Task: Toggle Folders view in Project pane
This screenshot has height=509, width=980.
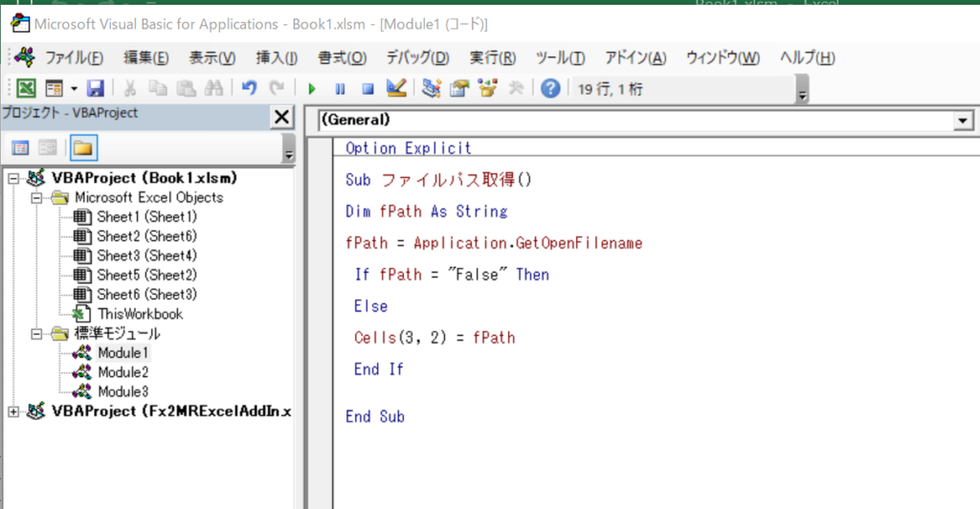Action: (83, 148)
